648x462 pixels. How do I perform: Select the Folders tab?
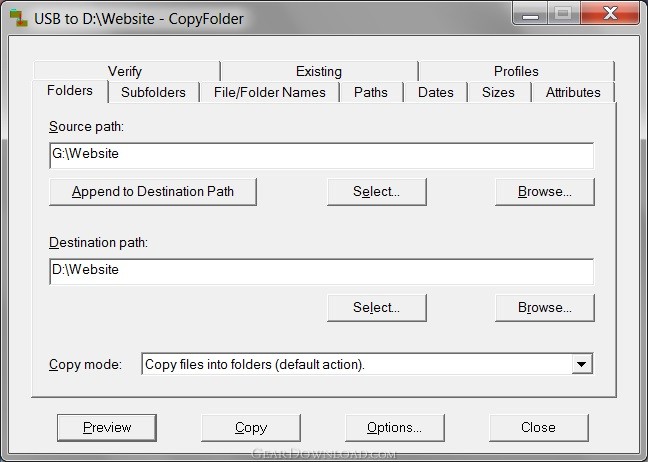(x=70, y=90)
